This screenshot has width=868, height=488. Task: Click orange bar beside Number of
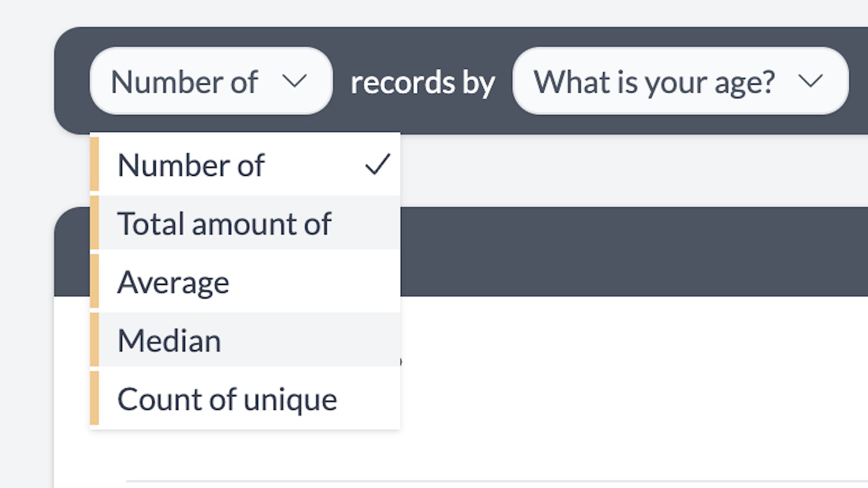[x=94, y=164]
